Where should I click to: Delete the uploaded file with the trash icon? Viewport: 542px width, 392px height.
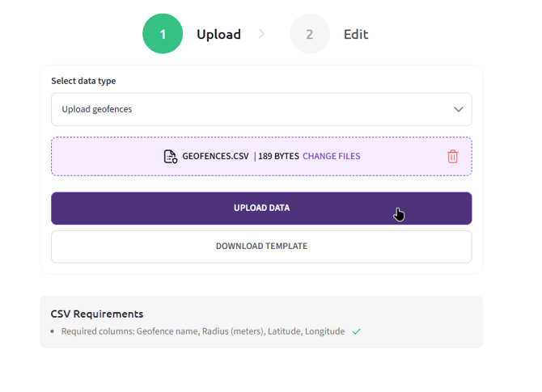452,157
